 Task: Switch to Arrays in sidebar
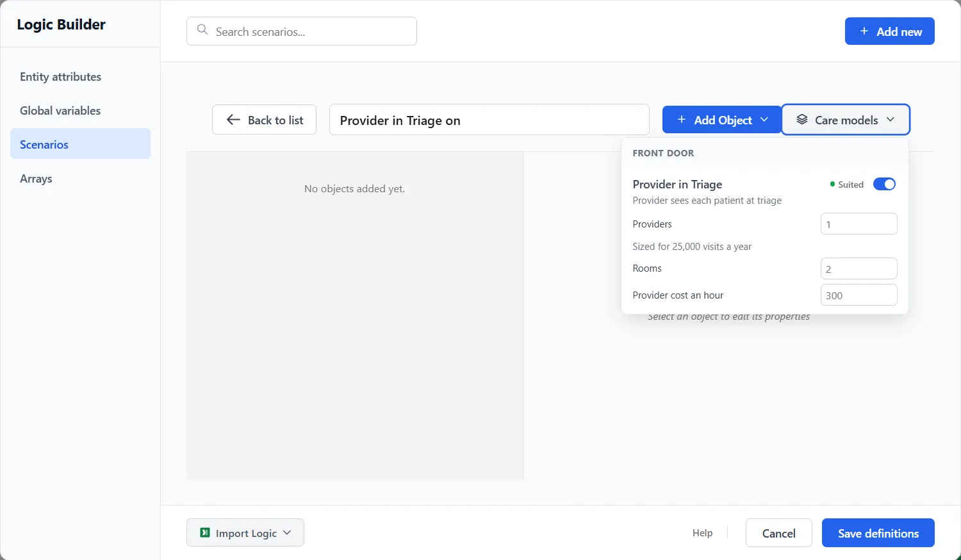coord(80,179)
